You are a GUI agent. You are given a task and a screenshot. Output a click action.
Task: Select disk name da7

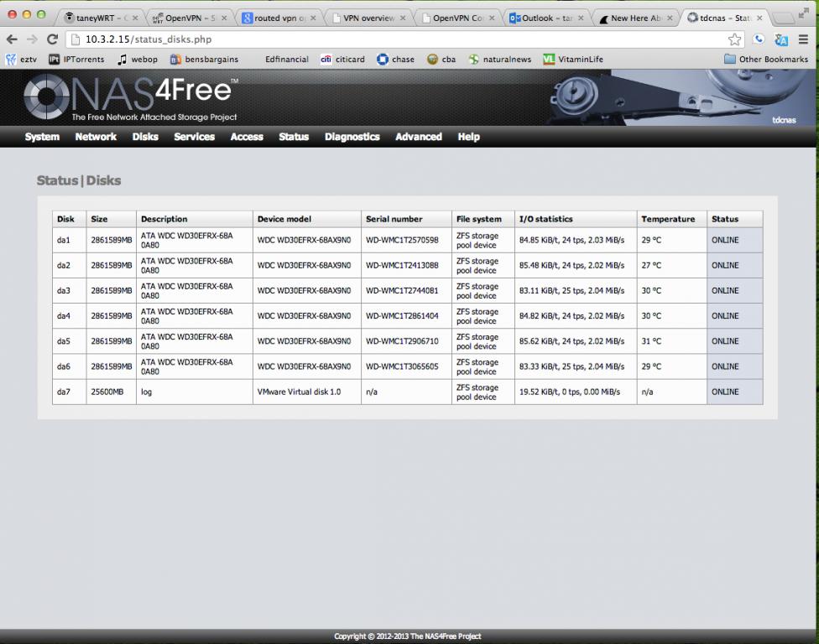pyautogui.click(x=63, y=392)
